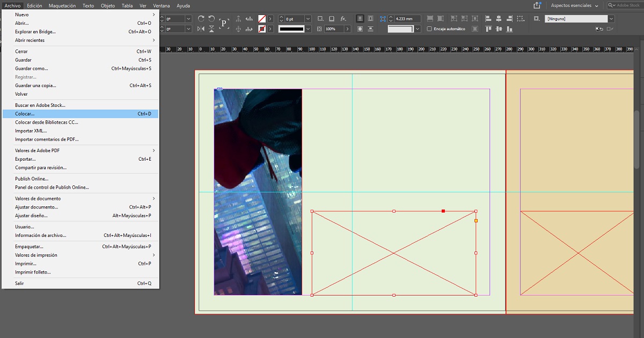Click the 100% opacity field
Viewport: 644px width, 338px height.
pyautogui.click(x=334, y=29)
